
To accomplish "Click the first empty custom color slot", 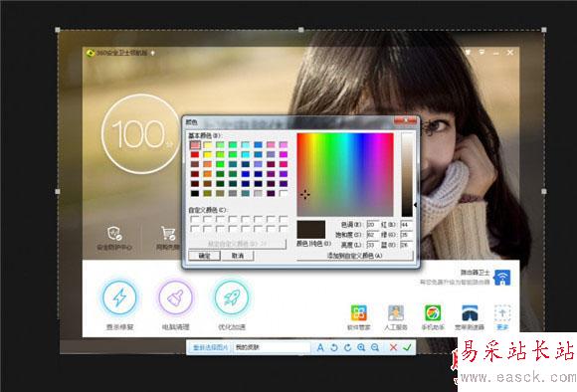I will click(195, 220).
